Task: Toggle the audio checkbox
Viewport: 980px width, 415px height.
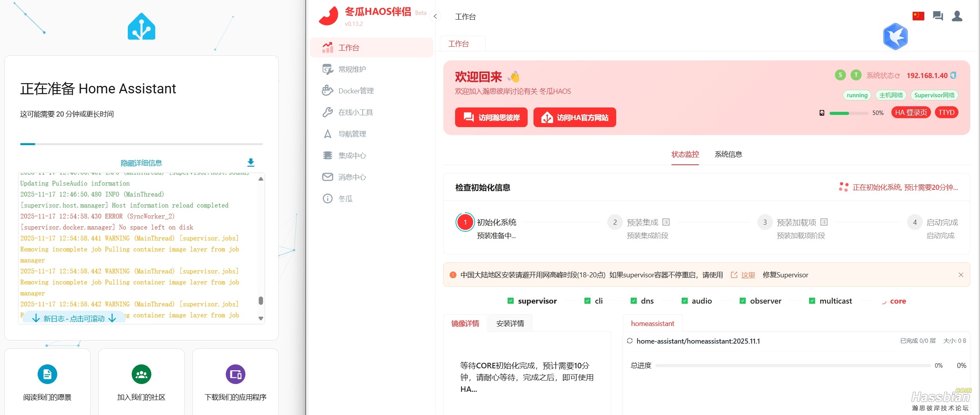Action: point(684,301)
